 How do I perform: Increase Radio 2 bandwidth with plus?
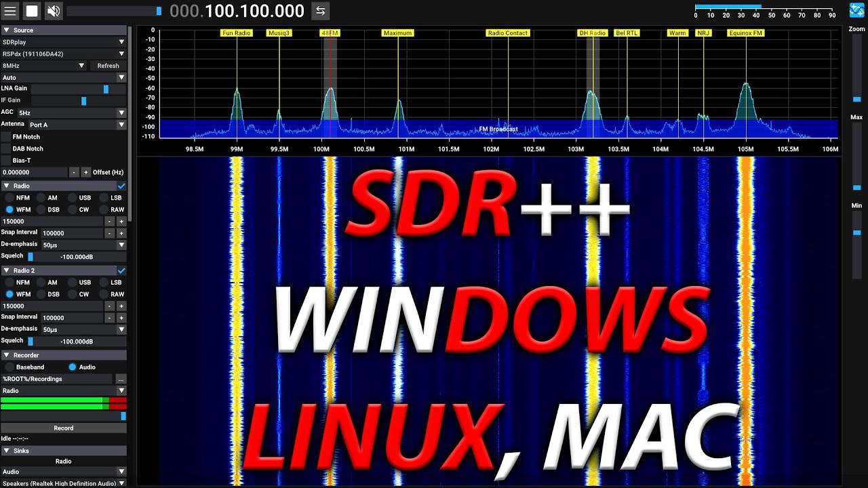[121, 306]
